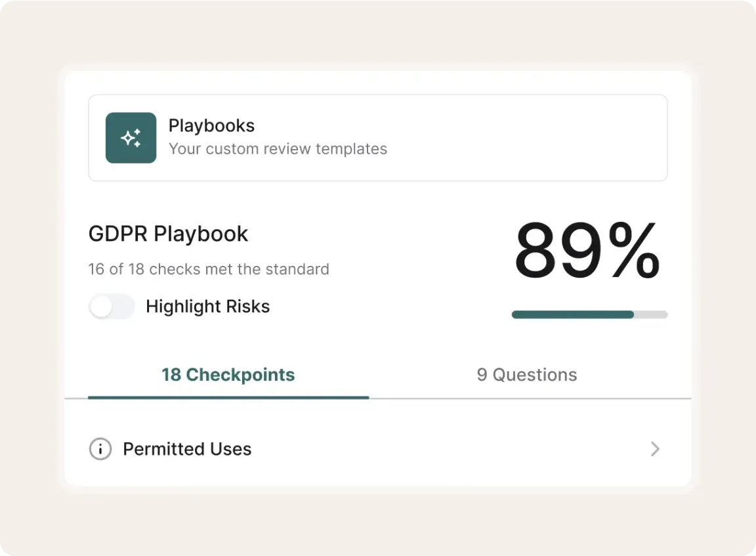Switch to the 9 Questions tab
756x556 pixels.
[x=526, y=374]
